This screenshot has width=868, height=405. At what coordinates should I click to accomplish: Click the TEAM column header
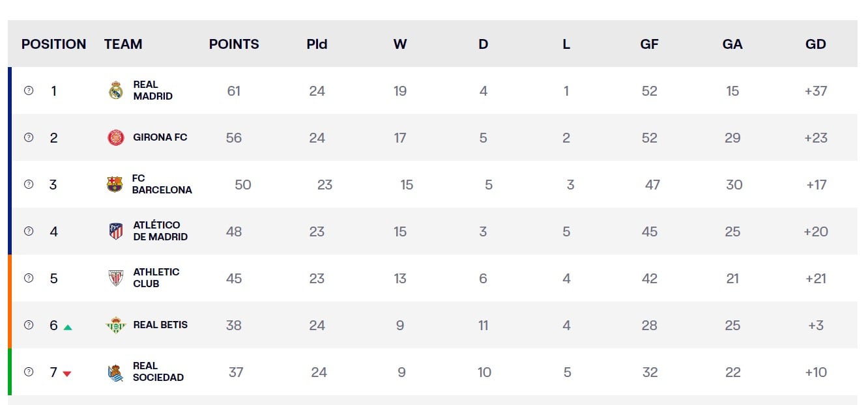click(123, 44)
